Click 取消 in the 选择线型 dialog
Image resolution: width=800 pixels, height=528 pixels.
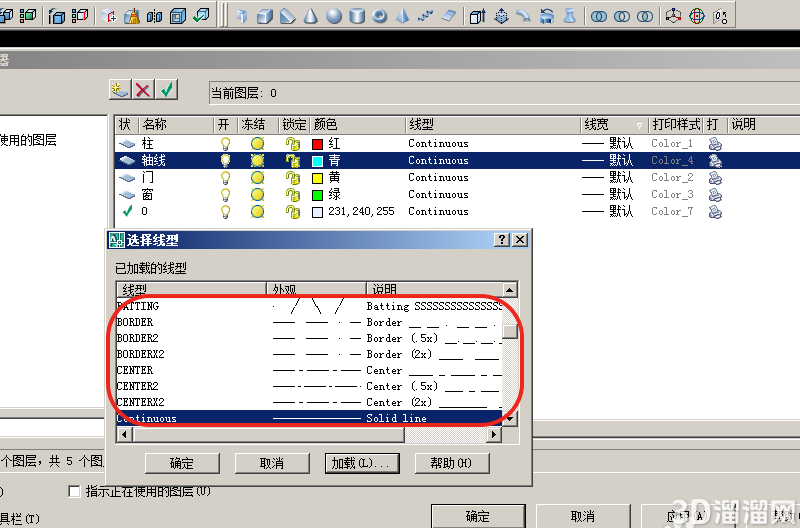tap(272, 463)
